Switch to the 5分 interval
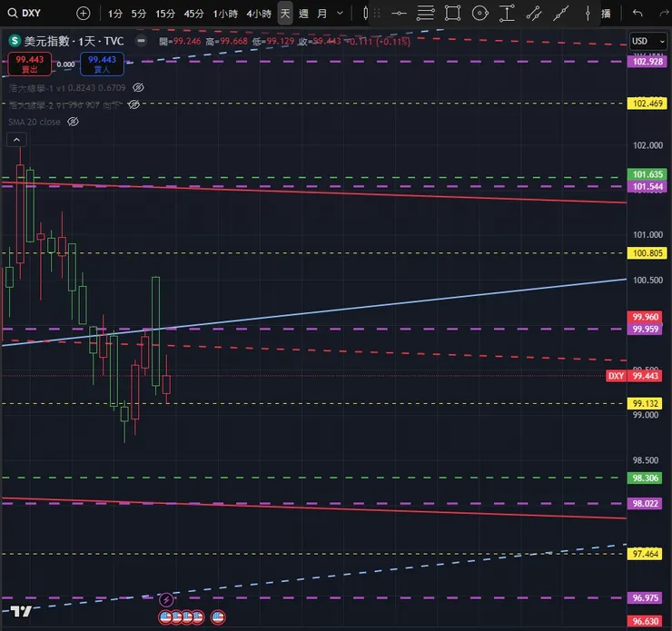Screen dimensions: 672x631 pos(138,14)
